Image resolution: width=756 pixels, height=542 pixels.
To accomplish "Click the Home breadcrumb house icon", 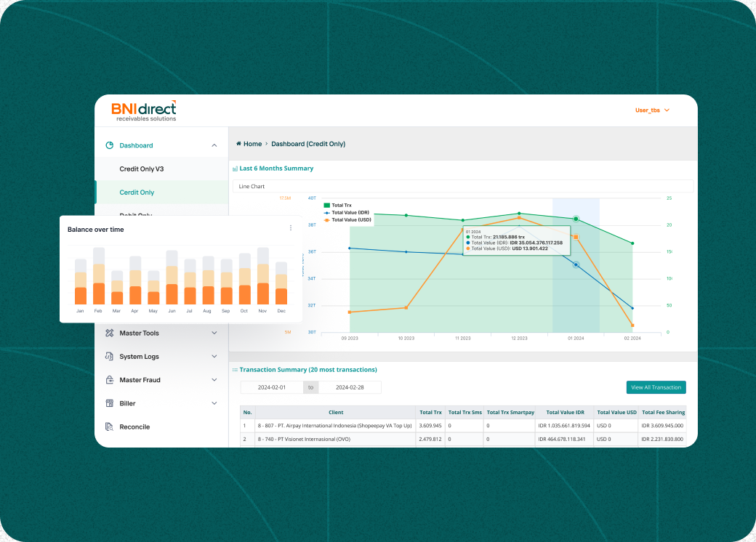I will coord(238,144).
